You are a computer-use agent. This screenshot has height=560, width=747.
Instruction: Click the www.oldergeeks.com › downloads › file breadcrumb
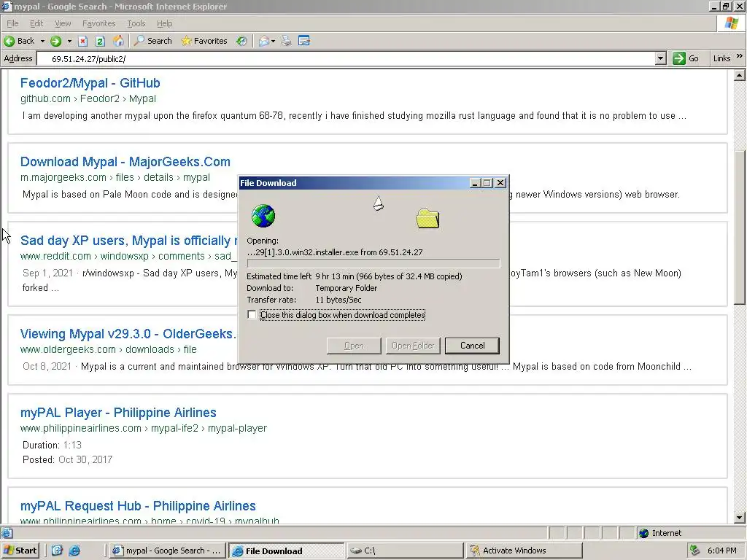pos(108,349)
